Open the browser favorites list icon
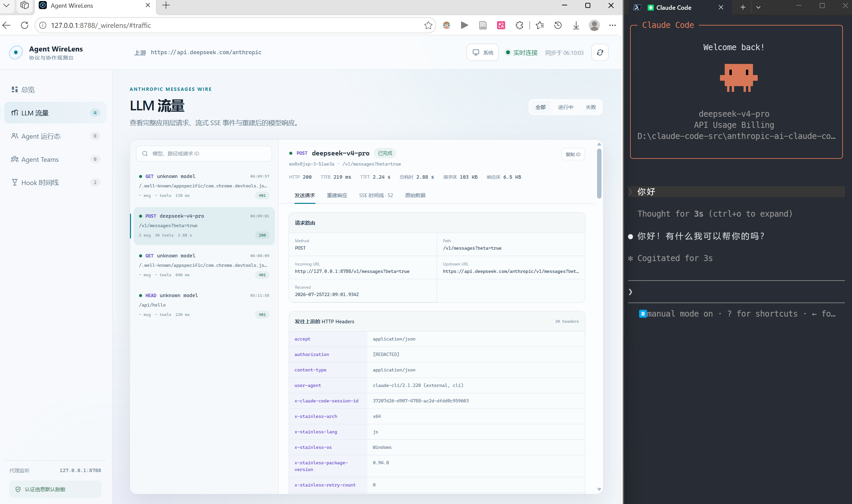This screenshot has height=504, width=852. coord(540,25)
